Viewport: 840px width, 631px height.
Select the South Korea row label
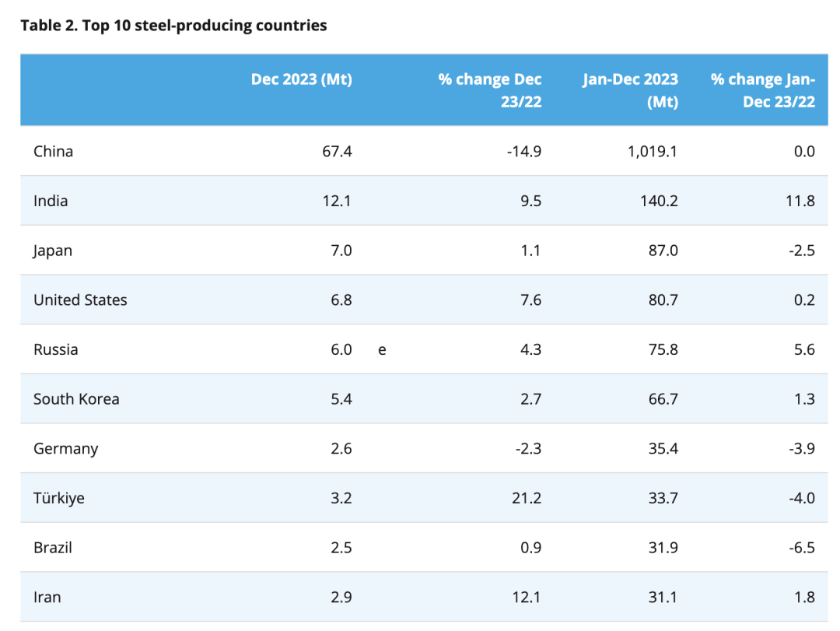(76, 399)
